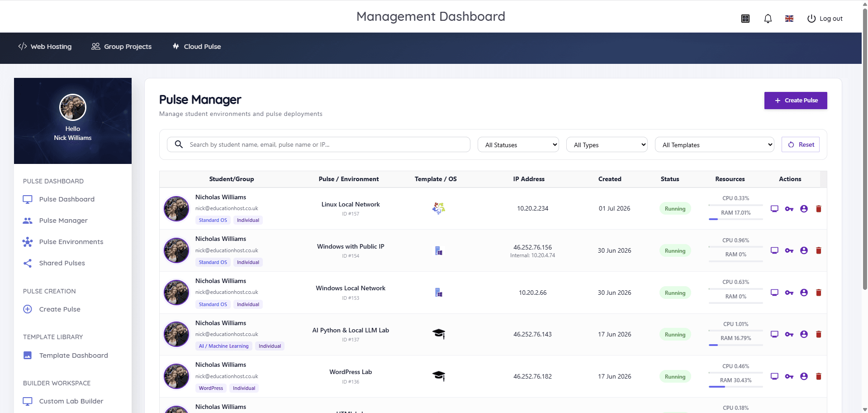
Task: Delete the WordPress Lab pulse
Action: point(818,376)
